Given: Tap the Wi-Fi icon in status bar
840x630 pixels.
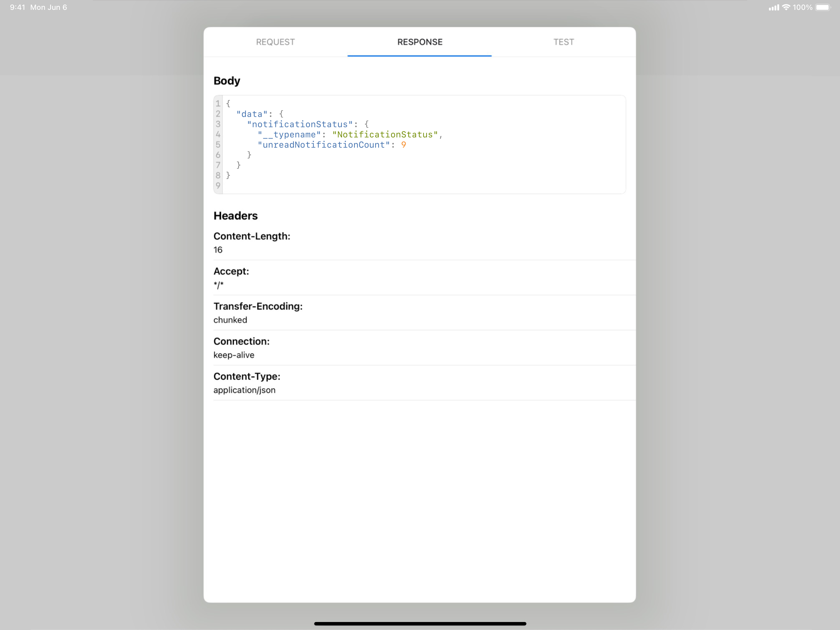Looking at the screenshot, I should coord(786,7).
